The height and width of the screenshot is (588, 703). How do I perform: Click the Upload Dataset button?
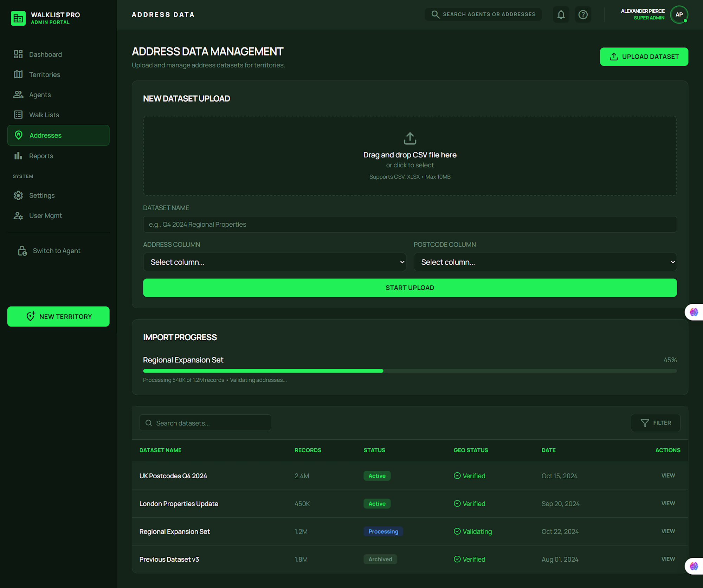coord(644,57)
